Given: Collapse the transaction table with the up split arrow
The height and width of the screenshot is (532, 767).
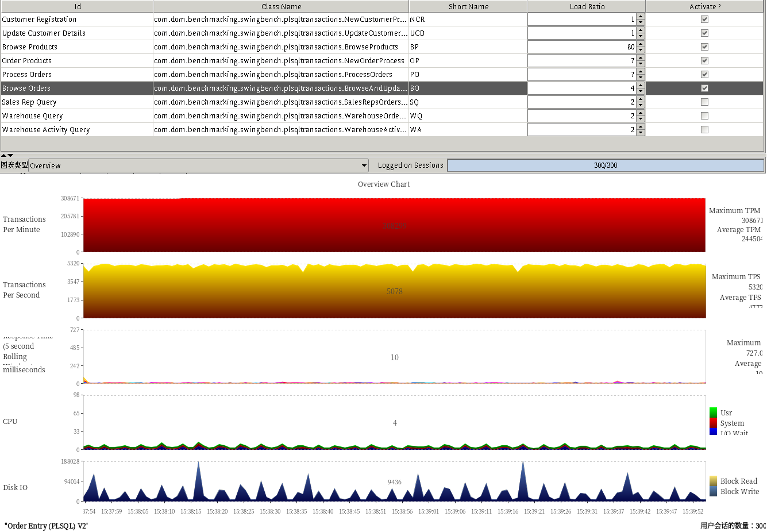Looking at the screenshot, I should [3, 156].
